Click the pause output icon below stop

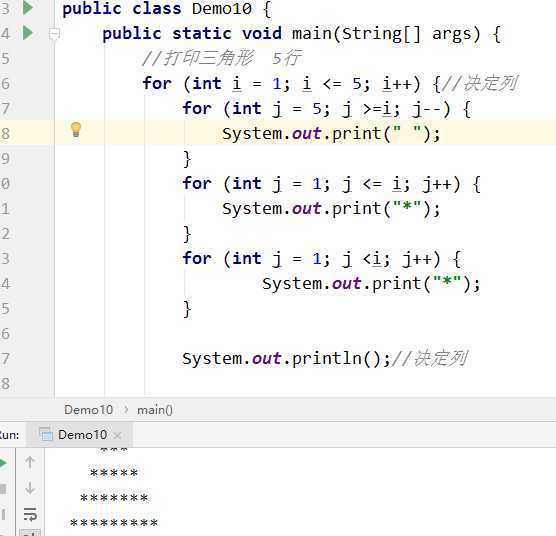pos(3,514)
